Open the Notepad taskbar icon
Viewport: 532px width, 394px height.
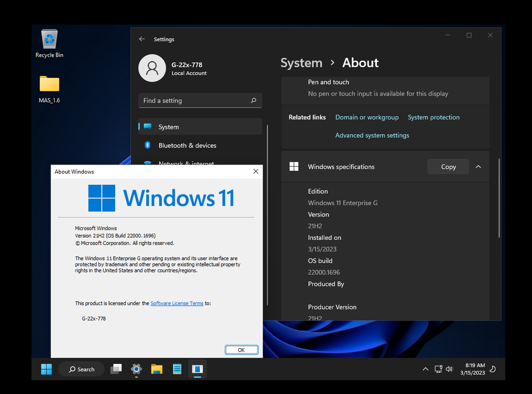click(177, 369)
